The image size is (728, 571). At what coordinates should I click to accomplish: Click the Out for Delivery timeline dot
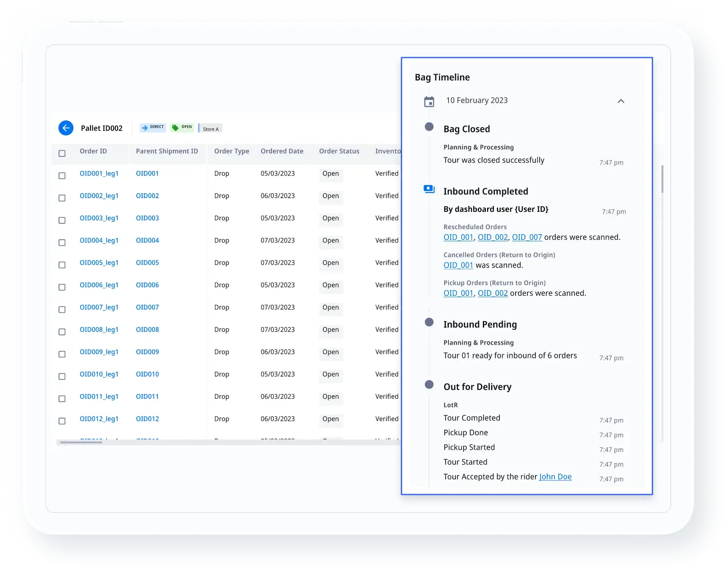429,385
